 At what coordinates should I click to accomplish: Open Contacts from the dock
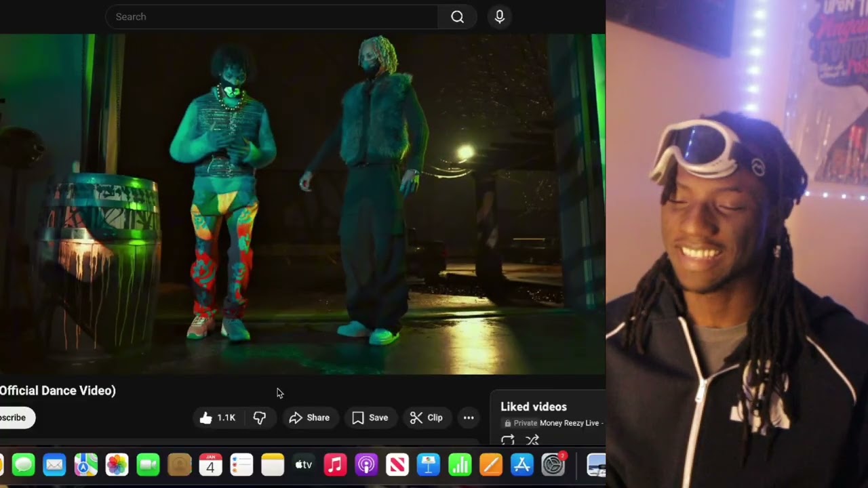coord(179,465)
